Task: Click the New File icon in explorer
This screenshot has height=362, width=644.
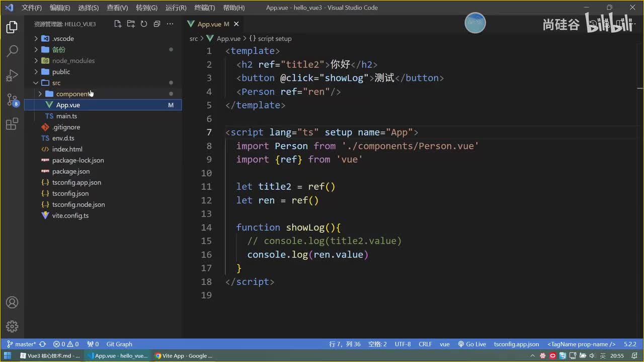Action: pyautogui.click(x=118, y=24)
